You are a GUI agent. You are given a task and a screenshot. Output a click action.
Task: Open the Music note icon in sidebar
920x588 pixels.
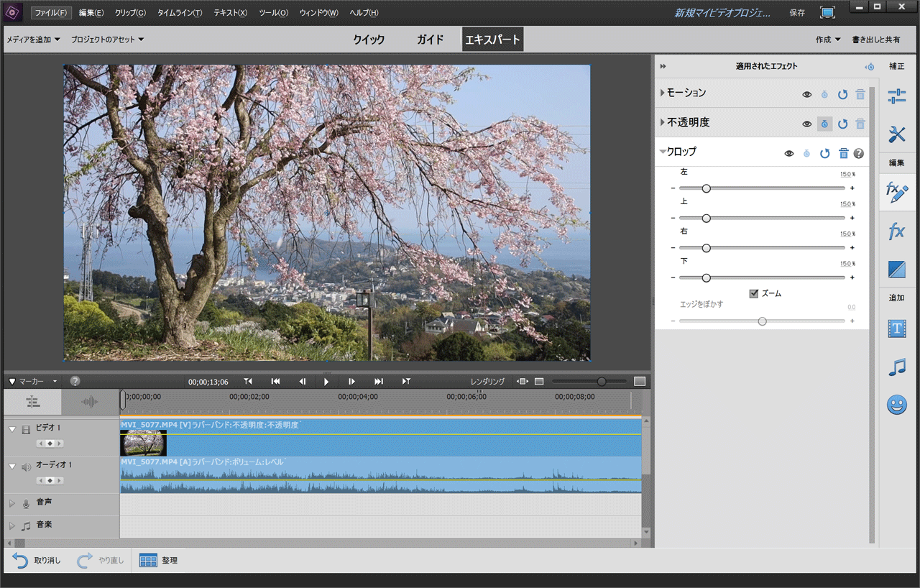[x=896, y=367]
